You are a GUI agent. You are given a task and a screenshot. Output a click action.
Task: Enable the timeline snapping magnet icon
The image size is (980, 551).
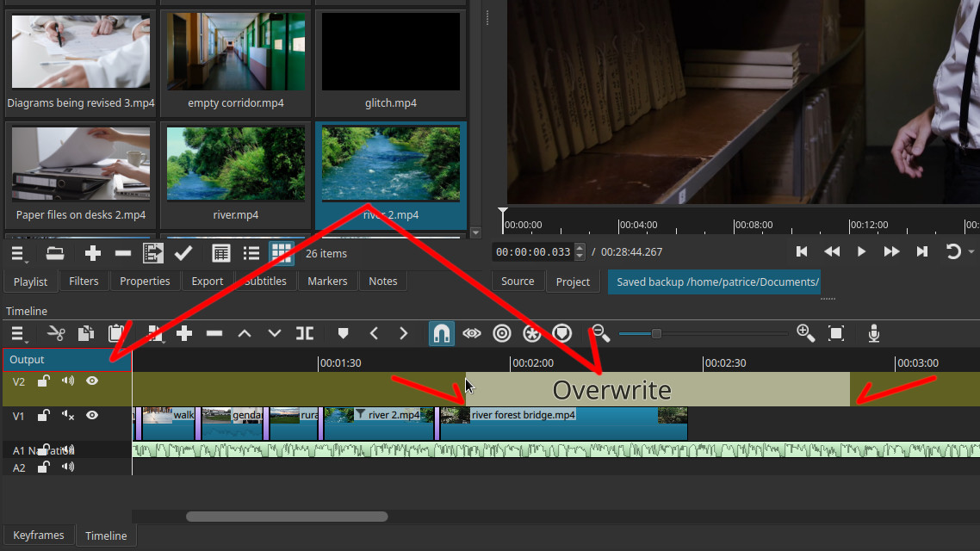(442, 333)
